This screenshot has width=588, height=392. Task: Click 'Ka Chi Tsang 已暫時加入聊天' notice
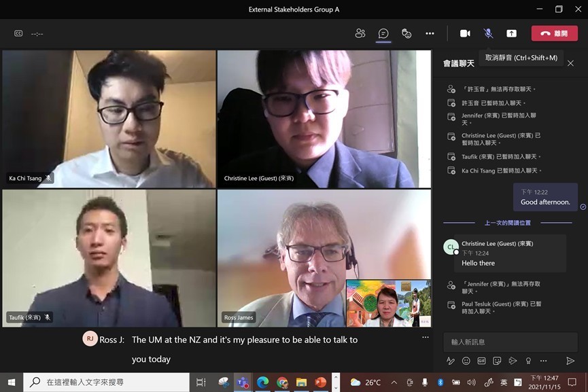[502, 171]
